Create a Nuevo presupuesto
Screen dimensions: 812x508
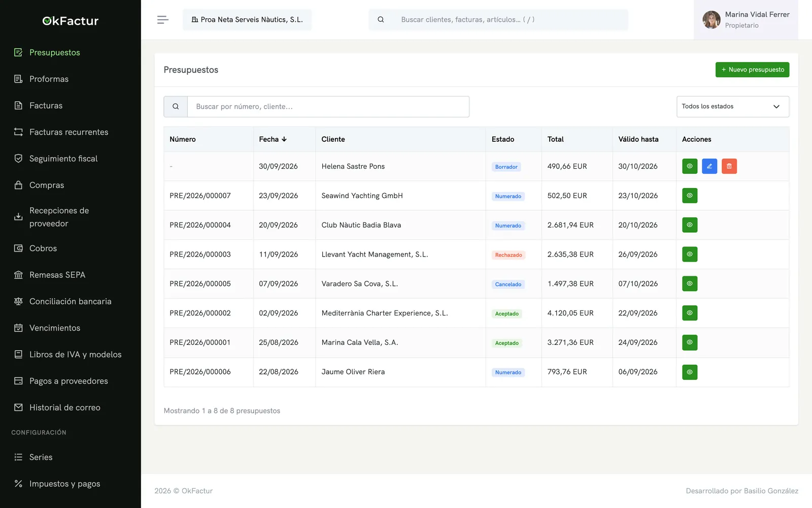click(752, 70)
